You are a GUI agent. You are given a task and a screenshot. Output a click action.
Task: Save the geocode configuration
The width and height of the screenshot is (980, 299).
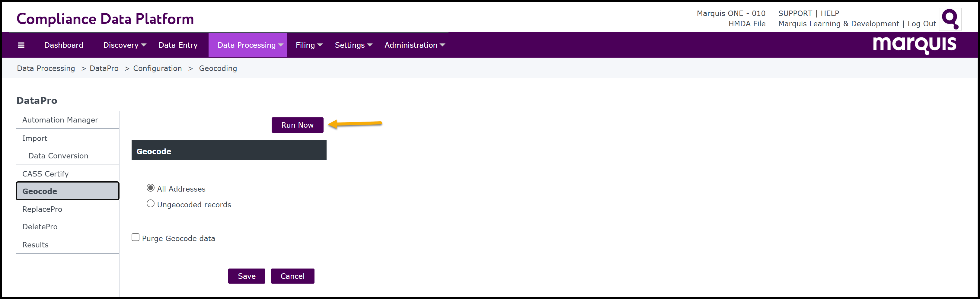coord(247,276)
